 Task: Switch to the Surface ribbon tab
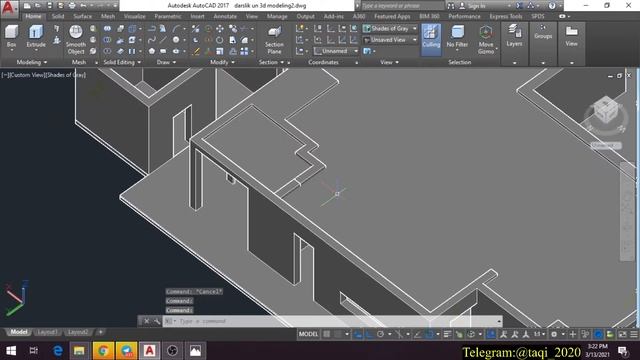(82, 16)
